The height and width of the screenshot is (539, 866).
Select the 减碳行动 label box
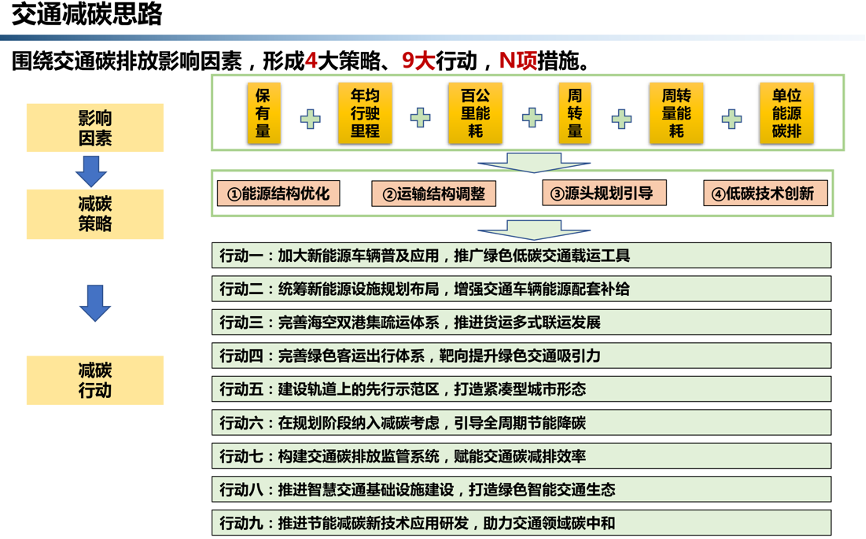pyautogui.click(x=95, y=380)
